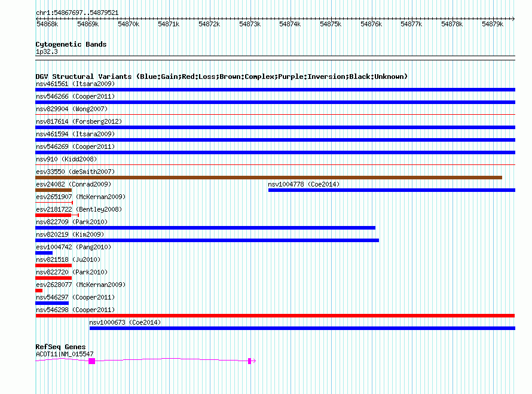Select the nsv461594 (Itsara2009) blue bar
Screen dimensions: 532x394
275,140
